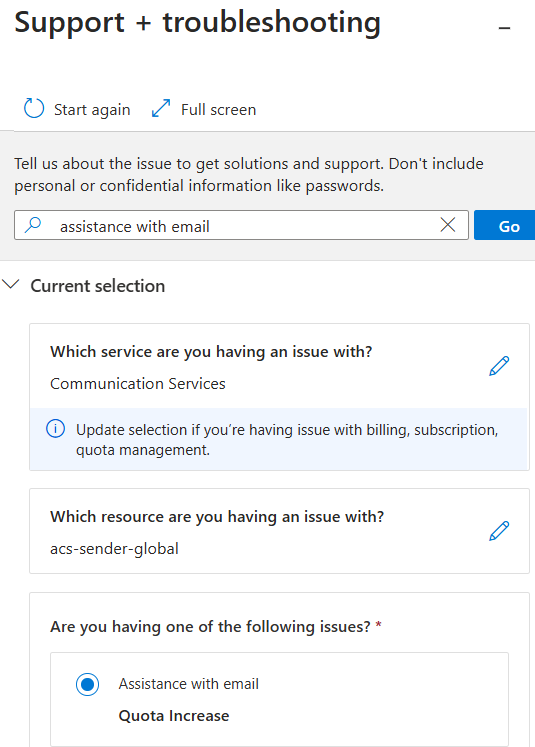Click the acs-sender-global resource name
The image size is (535, 747).
[x=114, y=548]
